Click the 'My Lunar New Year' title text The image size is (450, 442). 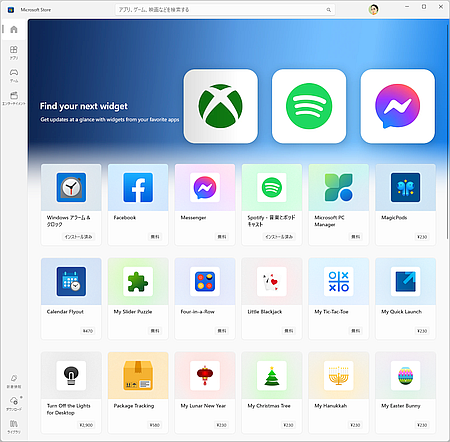point(203,406)
